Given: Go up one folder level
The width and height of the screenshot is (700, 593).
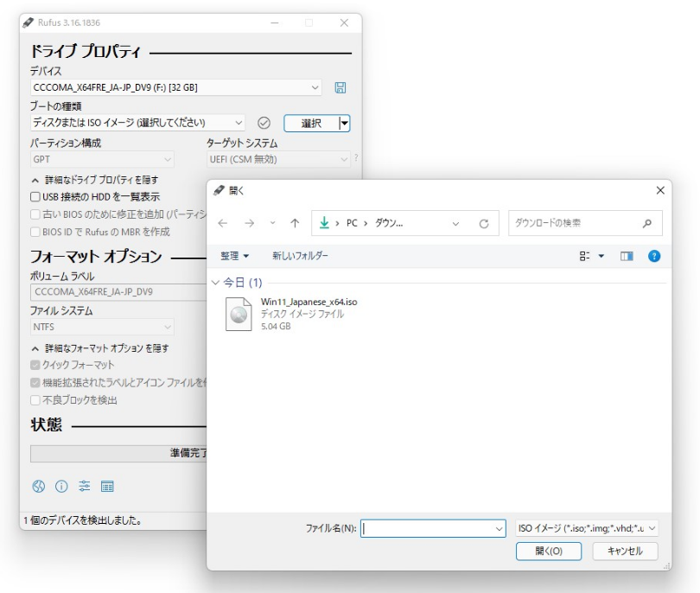Looking at the screenshot, I should [295, 223].
